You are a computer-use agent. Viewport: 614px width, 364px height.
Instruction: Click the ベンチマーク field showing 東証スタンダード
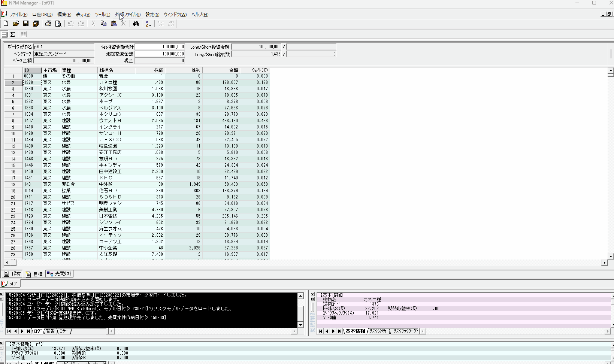[63, 54]
